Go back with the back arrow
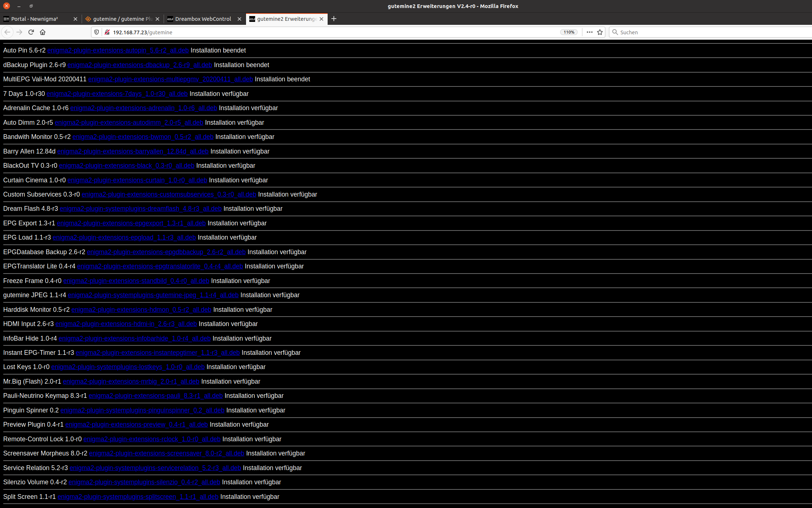Image resolution: width=812 pixels, height=508 pixels. [x=7, y=32]
